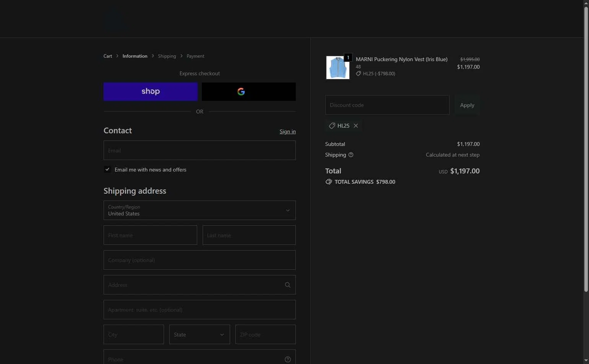Click the address search magnifier icon
The image size is (589, 364).
tap(288, 285)
